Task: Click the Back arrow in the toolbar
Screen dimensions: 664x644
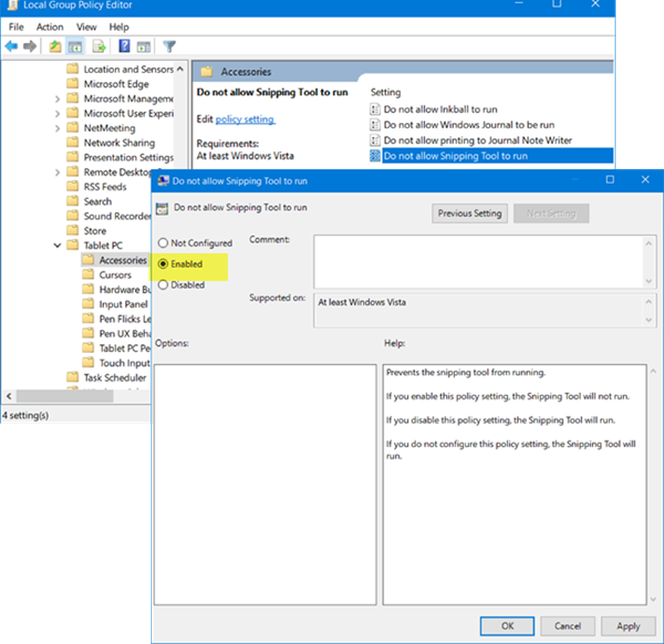Action: (11, 46)
